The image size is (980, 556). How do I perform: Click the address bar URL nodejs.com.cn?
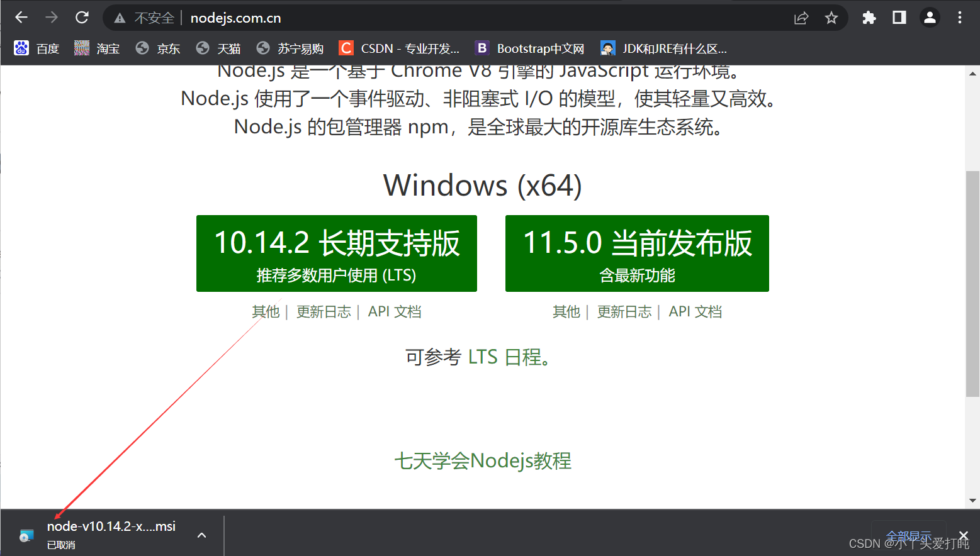click(236, 18)
